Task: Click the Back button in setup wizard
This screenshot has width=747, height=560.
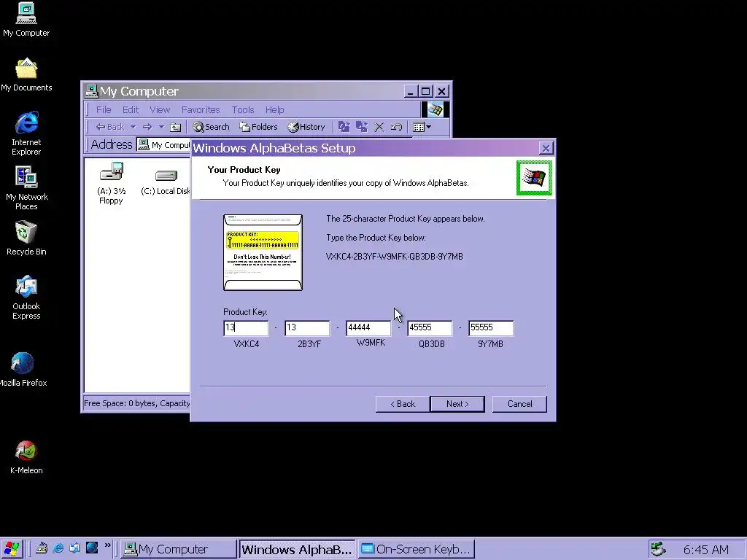Action: (x=403, y=404)
